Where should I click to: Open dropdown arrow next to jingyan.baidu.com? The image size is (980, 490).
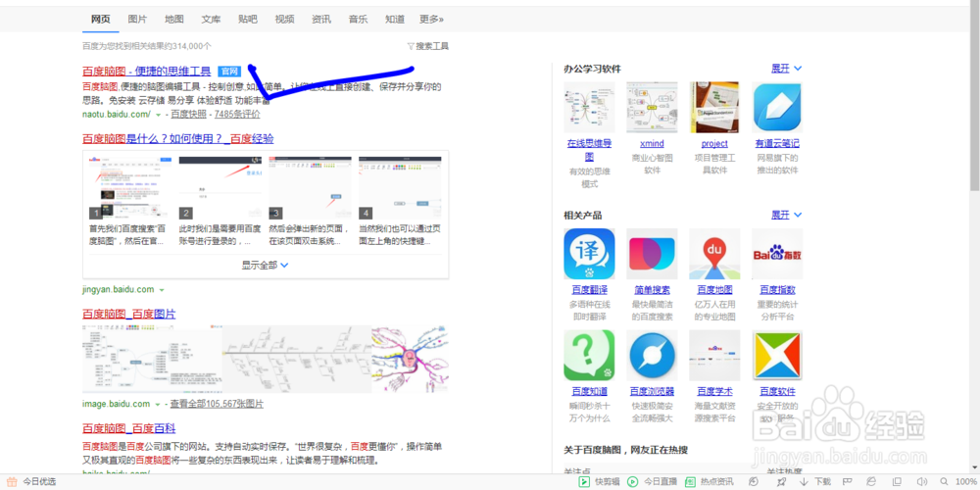click(162, 291)
